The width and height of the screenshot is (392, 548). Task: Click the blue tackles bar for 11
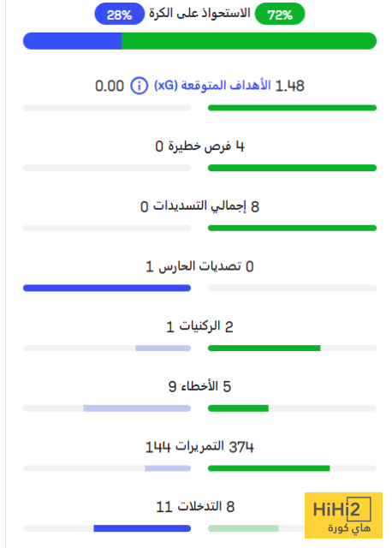pos(142,528)
